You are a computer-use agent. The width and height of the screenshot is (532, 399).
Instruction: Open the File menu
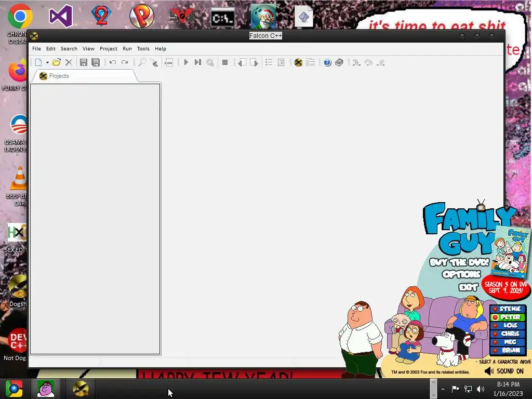coord(37,48)
